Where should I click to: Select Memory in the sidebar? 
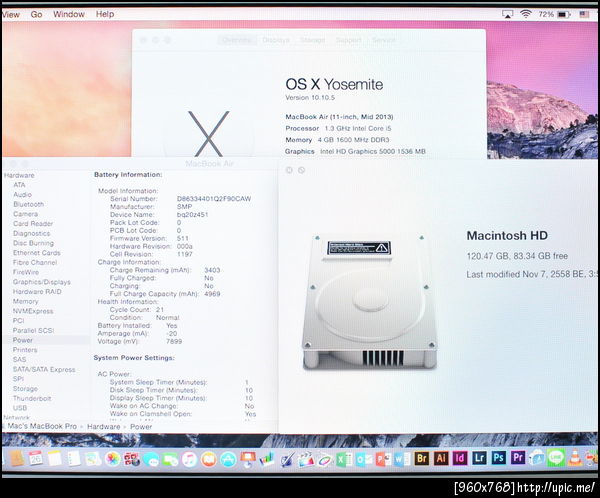point(25,302)
